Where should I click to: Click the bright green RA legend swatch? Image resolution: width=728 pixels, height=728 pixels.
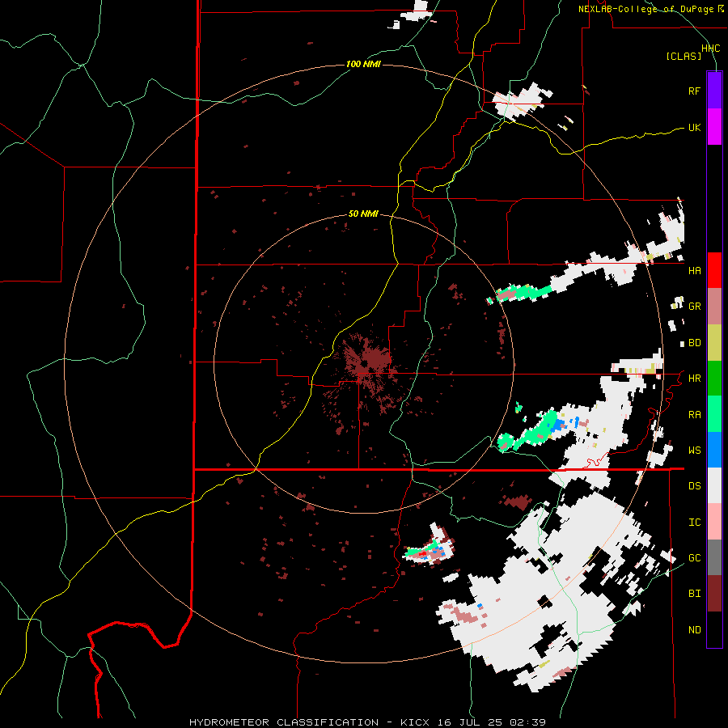tap(714, 414)
